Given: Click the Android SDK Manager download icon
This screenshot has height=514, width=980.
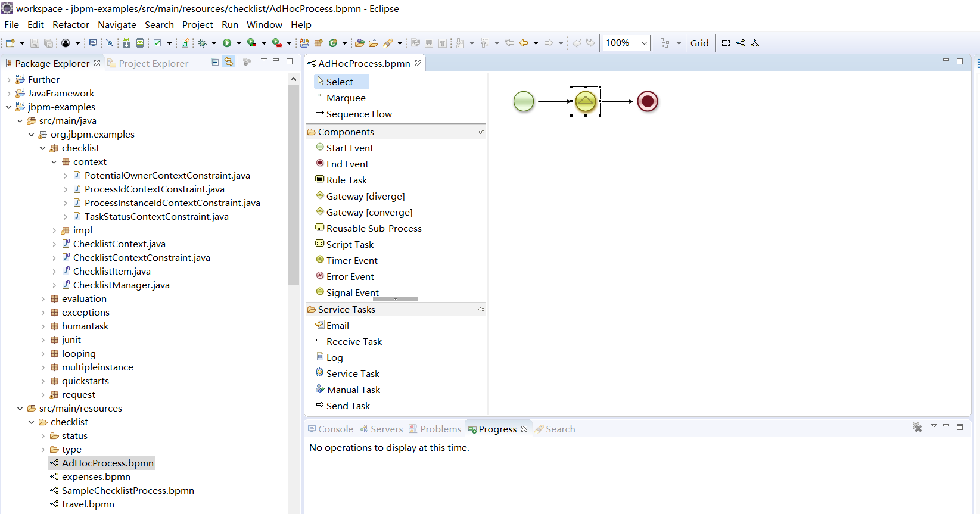Looking at the screenshot, I should [126, 43].
